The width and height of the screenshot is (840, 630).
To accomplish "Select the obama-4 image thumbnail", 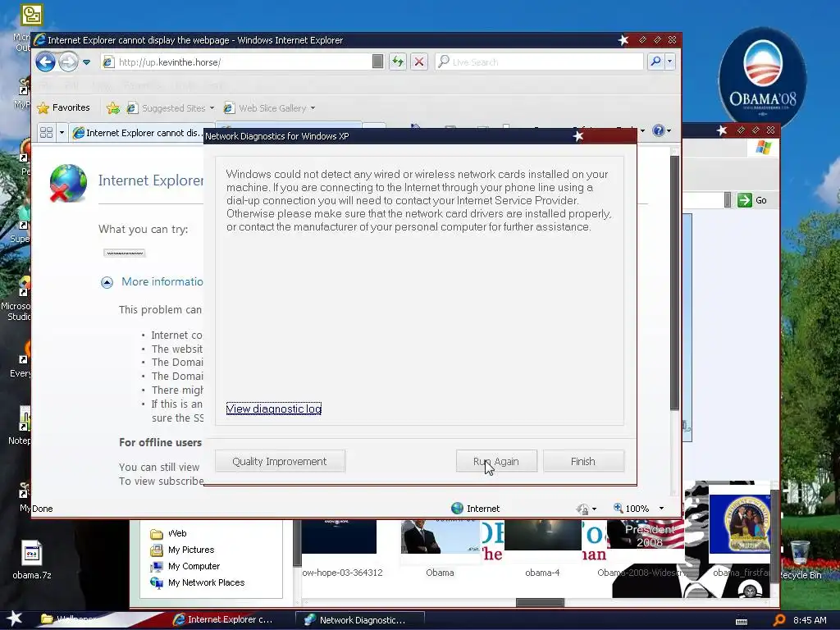I will (542, 535).
